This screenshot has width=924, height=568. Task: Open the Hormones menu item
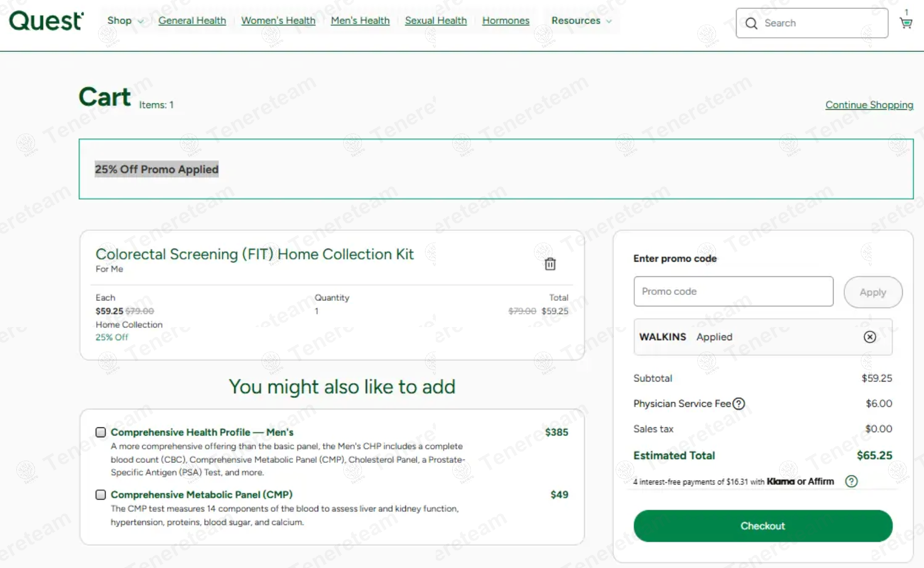click(x=506, y=21)
